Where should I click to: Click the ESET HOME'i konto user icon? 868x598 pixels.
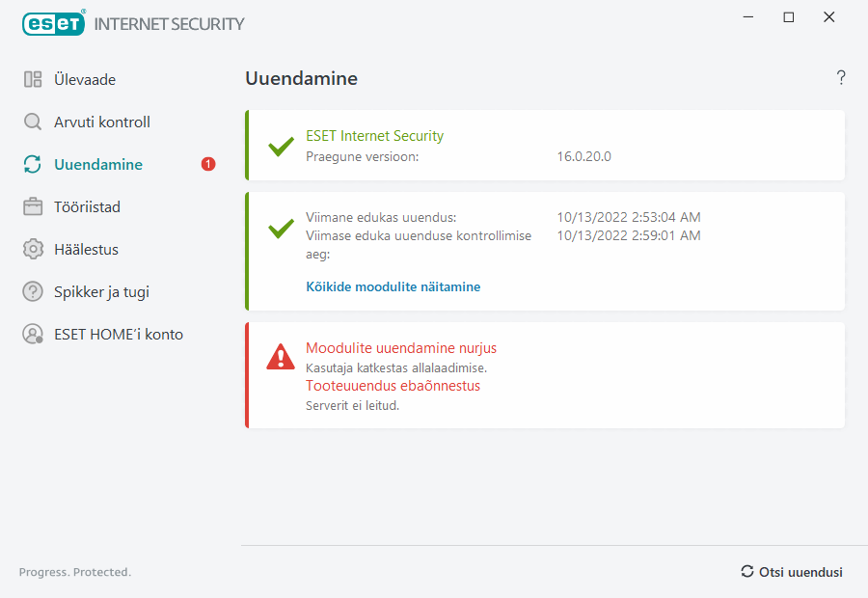[x=33, y=335]
